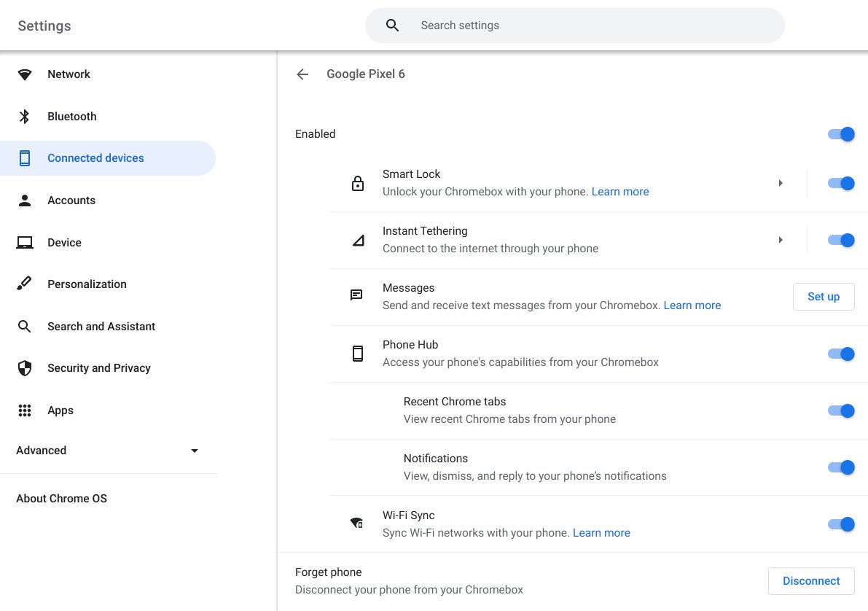Go back using the arrow beside Google Pixel 6
This screenshot has height=611, width=868.
pos(302,74)
